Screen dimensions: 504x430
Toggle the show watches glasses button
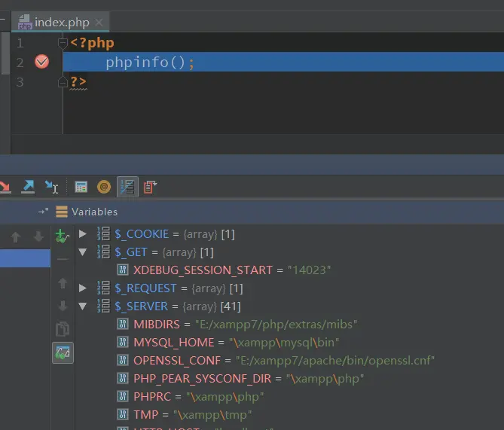pyautogui.click(x=63, y=352)
